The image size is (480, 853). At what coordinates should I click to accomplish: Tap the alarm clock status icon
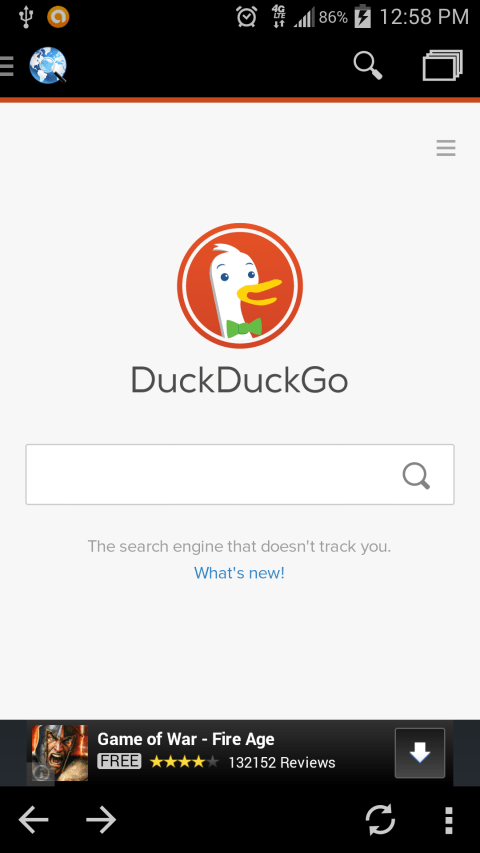click(247, 17)
